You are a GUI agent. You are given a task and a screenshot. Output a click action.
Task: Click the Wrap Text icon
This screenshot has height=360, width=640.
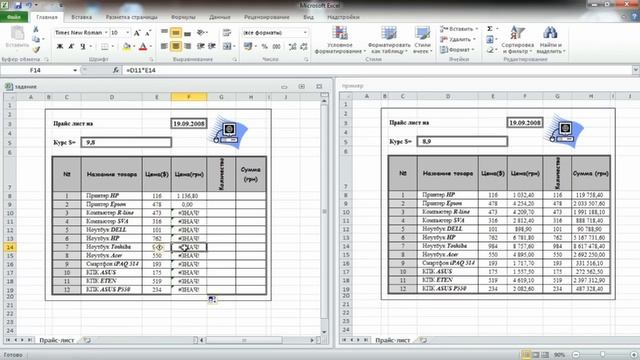227,33
